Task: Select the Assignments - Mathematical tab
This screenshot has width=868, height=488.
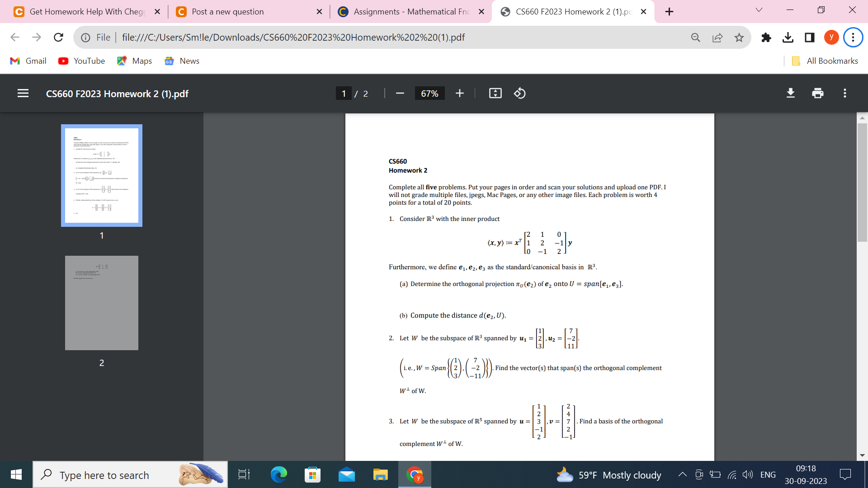Action: pyautogui.click(x=407, y=11)
